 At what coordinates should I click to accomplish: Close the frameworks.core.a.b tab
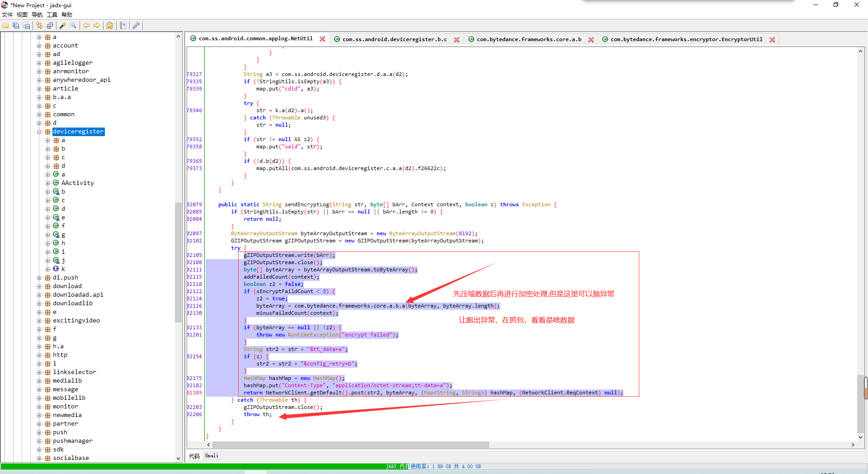tap(591, 40)
